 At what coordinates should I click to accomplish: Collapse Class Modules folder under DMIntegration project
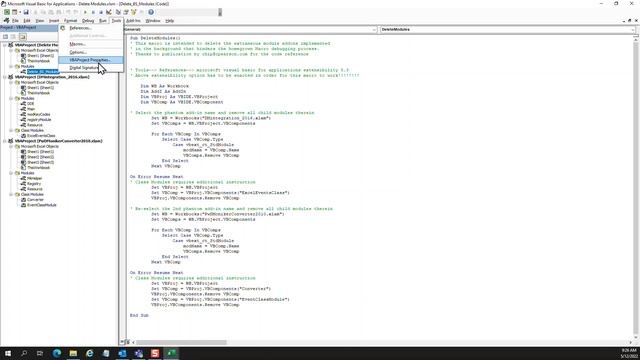coord(11,131)
